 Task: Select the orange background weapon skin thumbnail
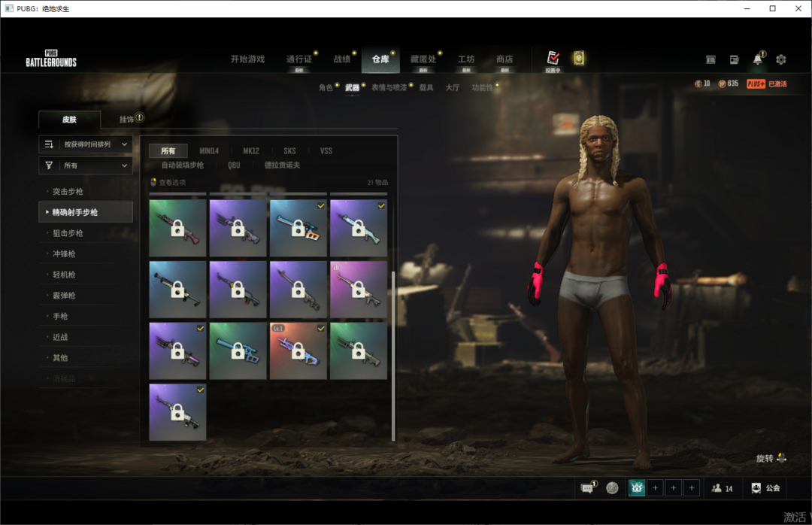(298, 351)
